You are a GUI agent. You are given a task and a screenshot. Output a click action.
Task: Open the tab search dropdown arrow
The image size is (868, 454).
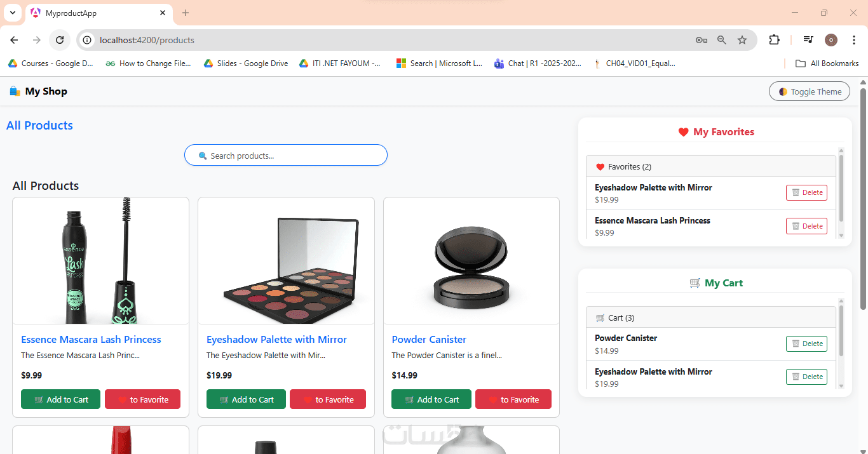[x=12, y=13]
